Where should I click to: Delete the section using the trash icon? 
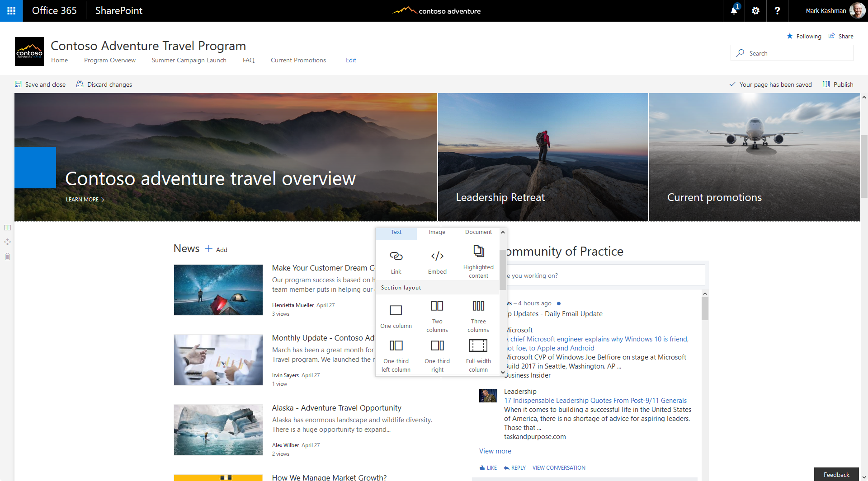pos(7,257)
